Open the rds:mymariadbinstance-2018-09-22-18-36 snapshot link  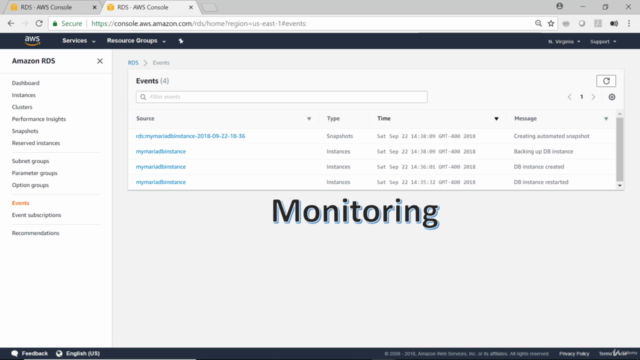[191, 136]
